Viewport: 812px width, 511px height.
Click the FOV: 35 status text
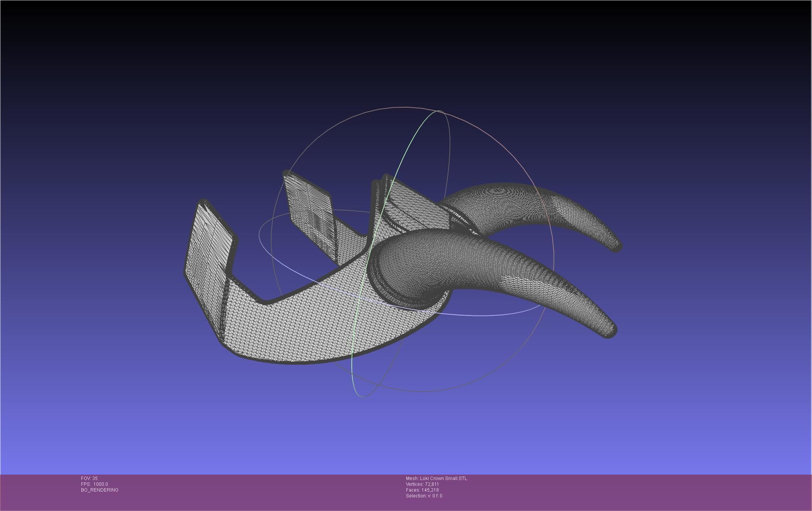89,478
